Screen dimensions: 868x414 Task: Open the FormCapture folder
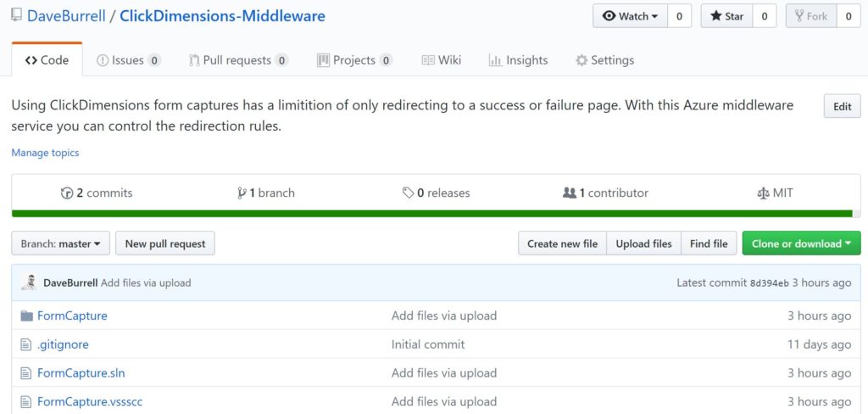(73, 316)
